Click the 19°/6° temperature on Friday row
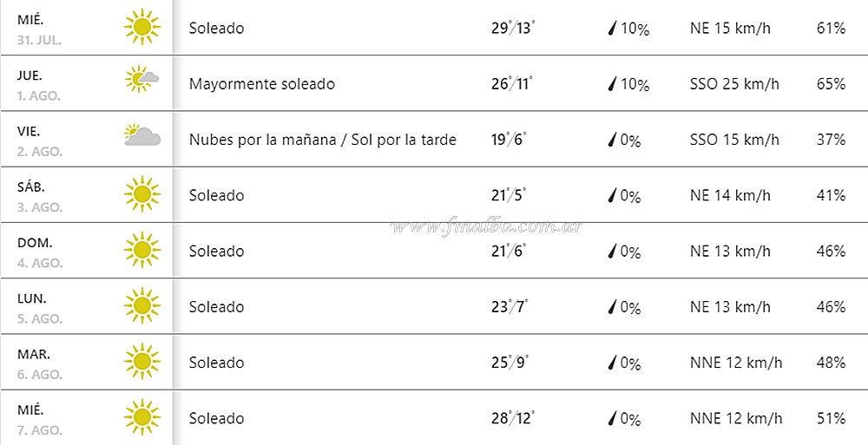 pyautogui.click(x=509, y=139)
